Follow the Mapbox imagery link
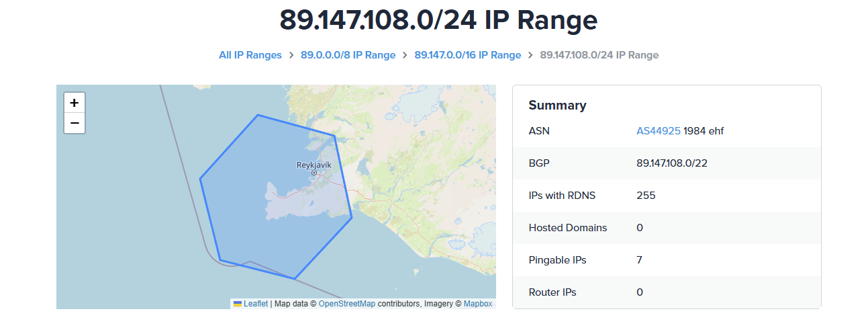Image resolution: width=868 pixels, height=328 pixels. click(477, 304)
